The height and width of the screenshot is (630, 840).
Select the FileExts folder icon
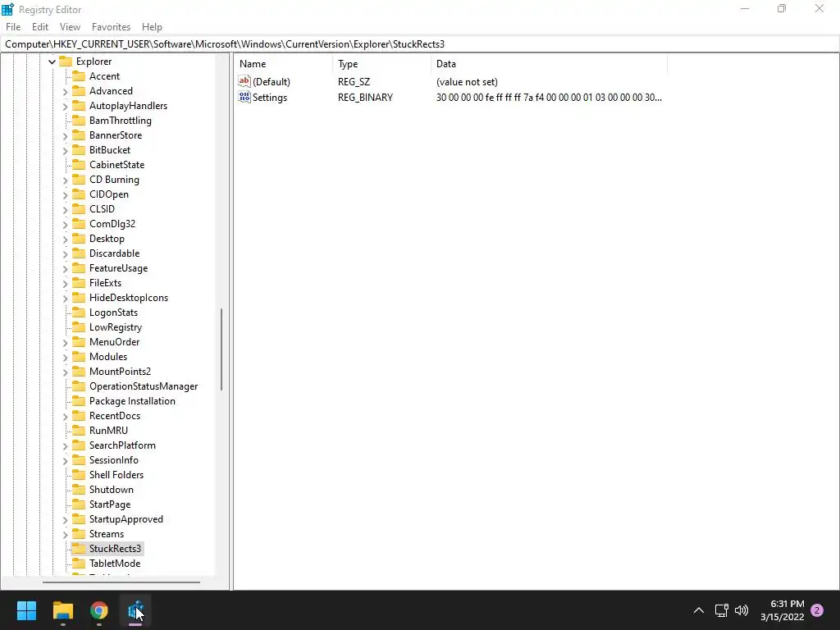point(79,283)
